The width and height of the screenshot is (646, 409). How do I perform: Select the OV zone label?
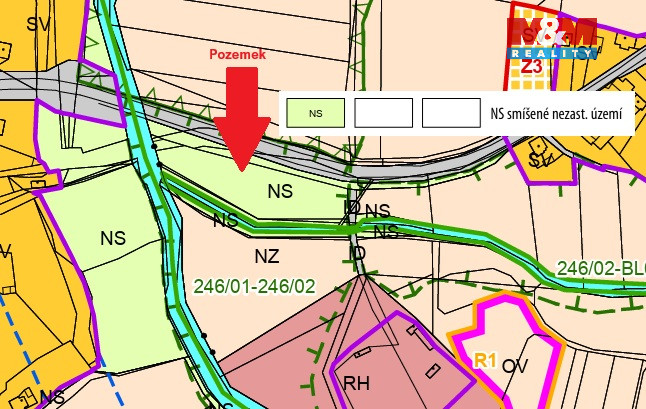coord(515,366)
